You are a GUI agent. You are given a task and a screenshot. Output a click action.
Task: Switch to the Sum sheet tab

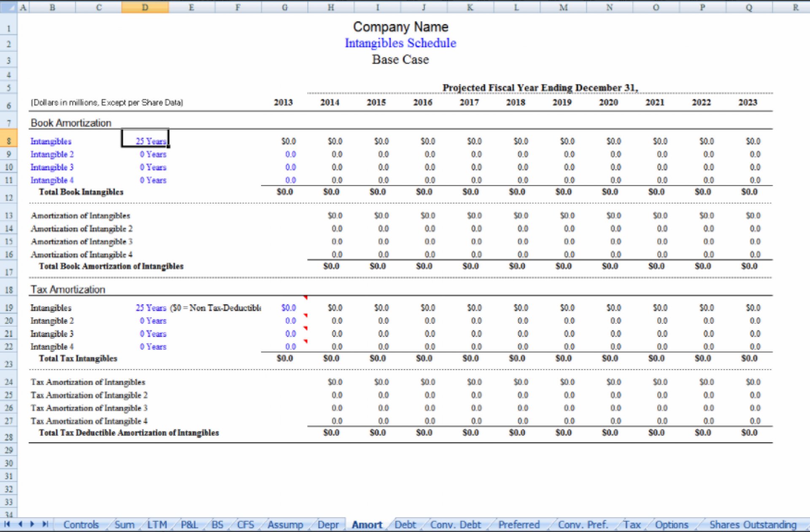[124, 525]
